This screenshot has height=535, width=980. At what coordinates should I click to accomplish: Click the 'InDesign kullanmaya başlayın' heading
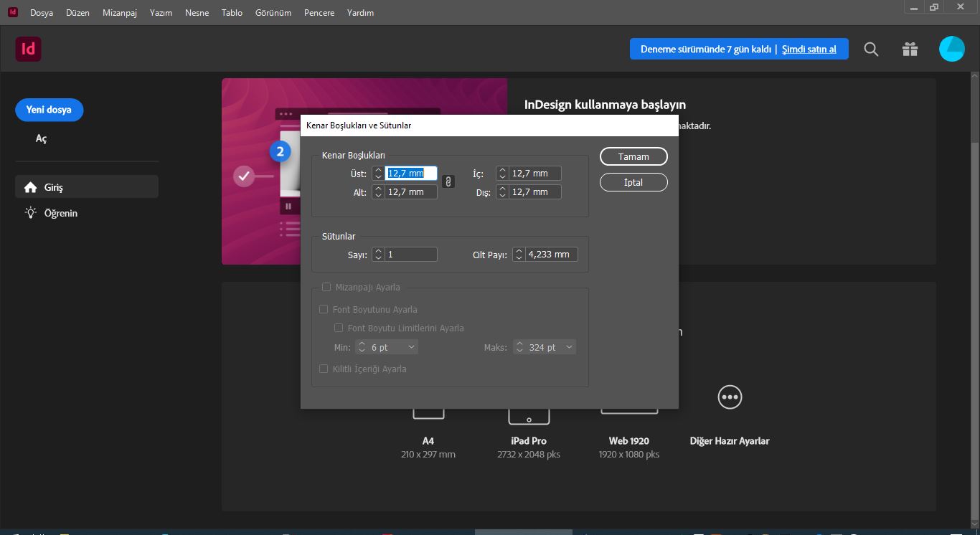606,105
